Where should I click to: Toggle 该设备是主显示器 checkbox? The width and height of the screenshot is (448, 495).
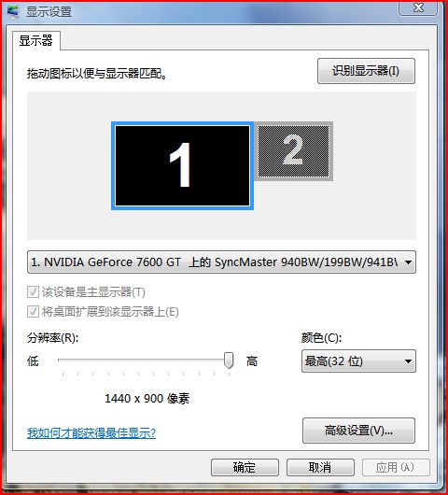(x=33, y=292)
